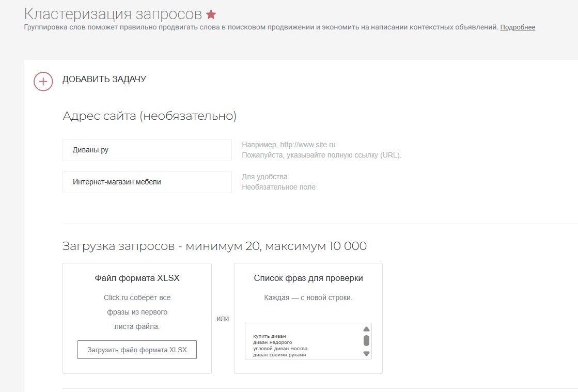Click the 'Файл формата XLSX' heading
This screenshot has height=392, width=578.
click(137, 278)
